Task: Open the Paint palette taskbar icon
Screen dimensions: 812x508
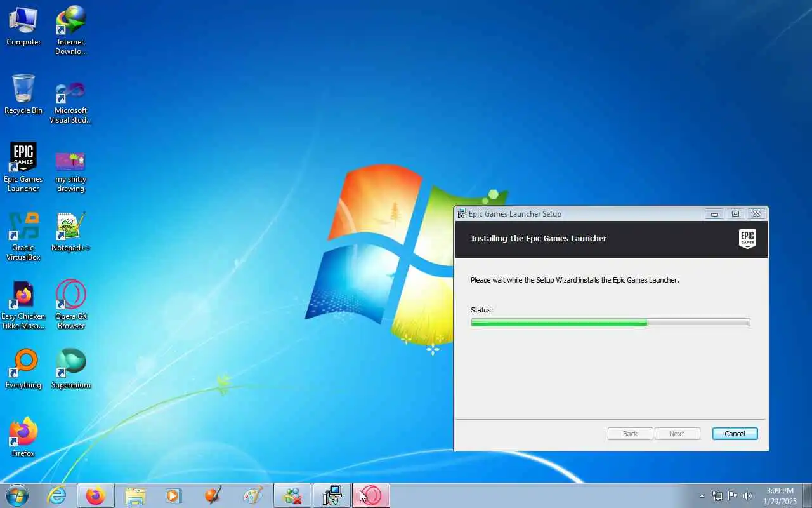Action: (253, 495)
